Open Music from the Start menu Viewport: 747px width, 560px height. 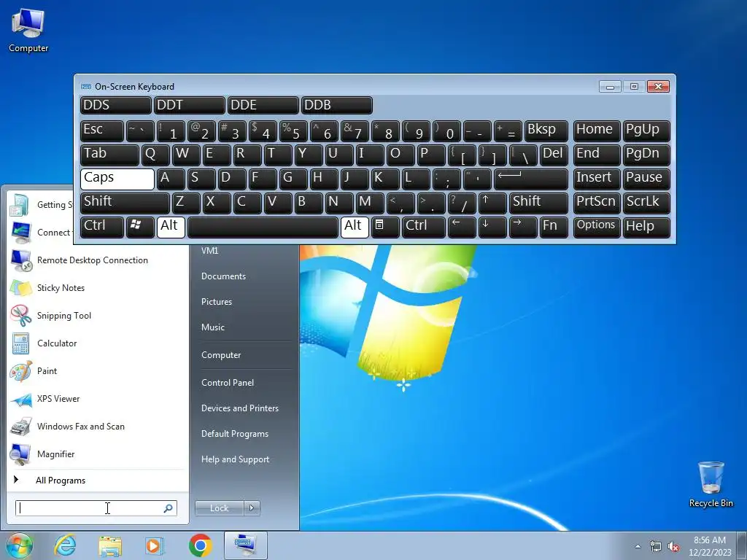tap(212, 327)
